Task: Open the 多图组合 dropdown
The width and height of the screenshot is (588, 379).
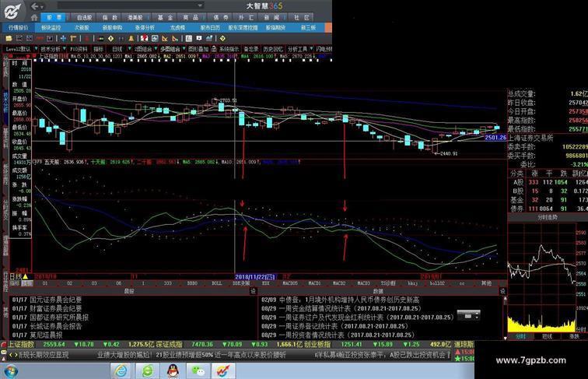Action: 173,49
